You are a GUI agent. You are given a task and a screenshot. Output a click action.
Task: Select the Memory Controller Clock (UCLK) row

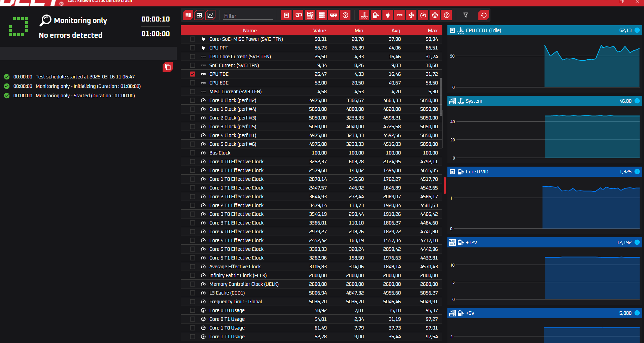tap(311, 284)
